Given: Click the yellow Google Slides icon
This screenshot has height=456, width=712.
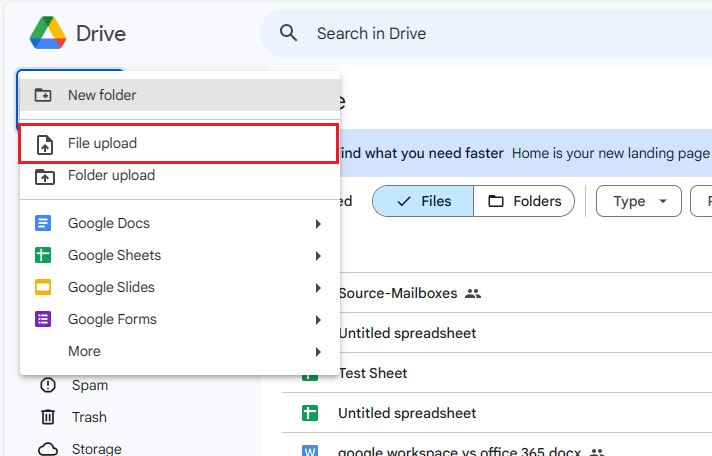Looking at the screenshot, I should pos(43,287).
